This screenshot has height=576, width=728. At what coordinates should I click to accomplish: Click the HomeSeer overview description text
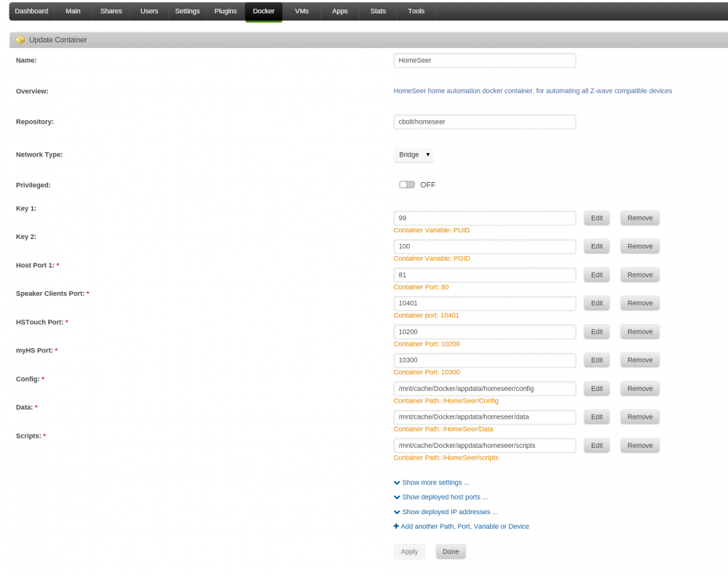533,91
